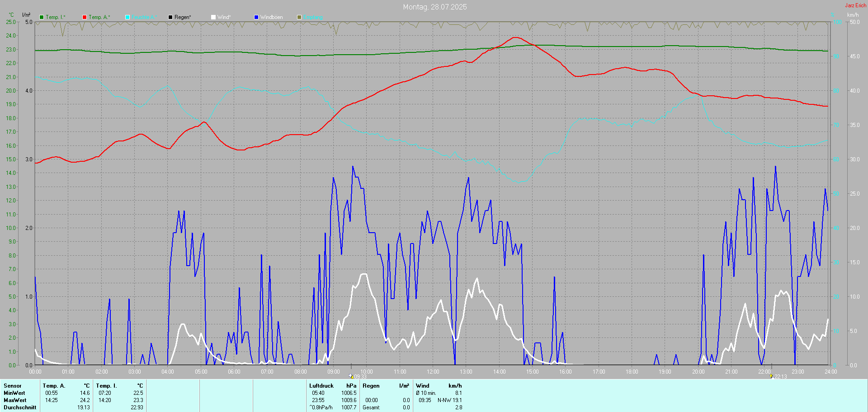Click the Temp. I. minimum time 07:20
Screen dimensions: 868x412
click(x=105, y=393)
